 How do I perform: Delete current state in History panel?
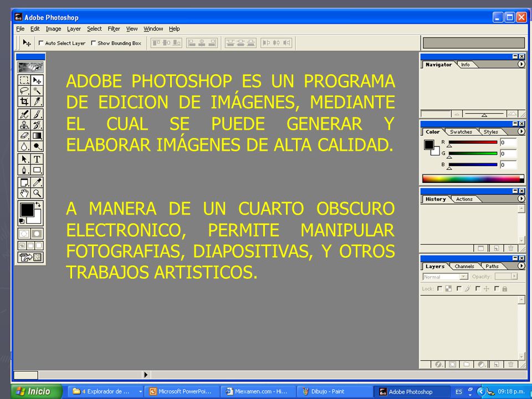coord(510,248)
